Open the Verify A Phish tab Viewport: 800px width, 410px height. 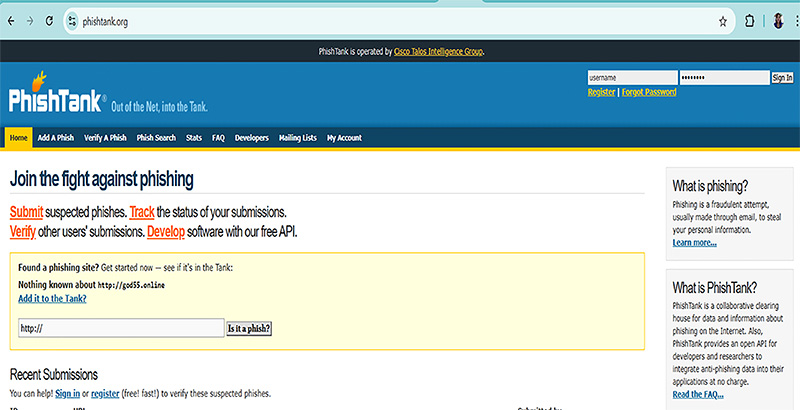click(105, 138)
